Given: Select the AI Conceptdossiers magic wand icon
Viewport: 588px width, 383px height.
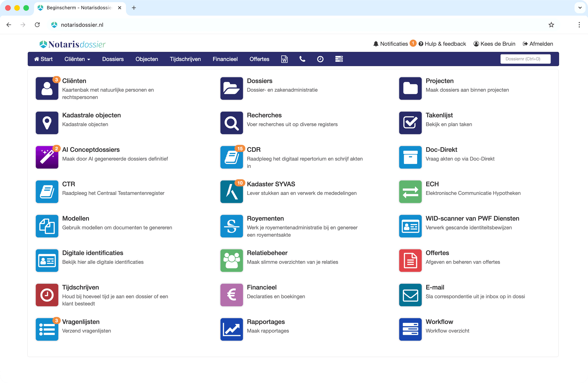Looking at the screenshot, I should [x=47, y=157].
